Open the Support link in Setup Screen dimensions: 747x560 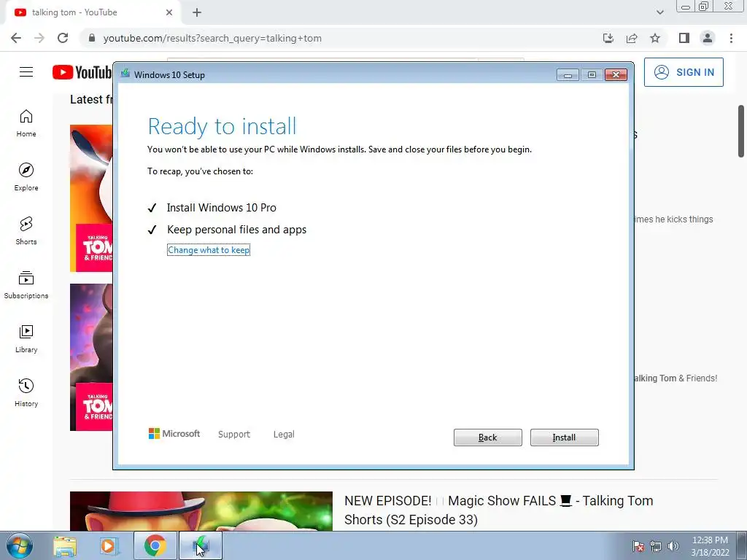pyautogui.click(x=234, y=435)
